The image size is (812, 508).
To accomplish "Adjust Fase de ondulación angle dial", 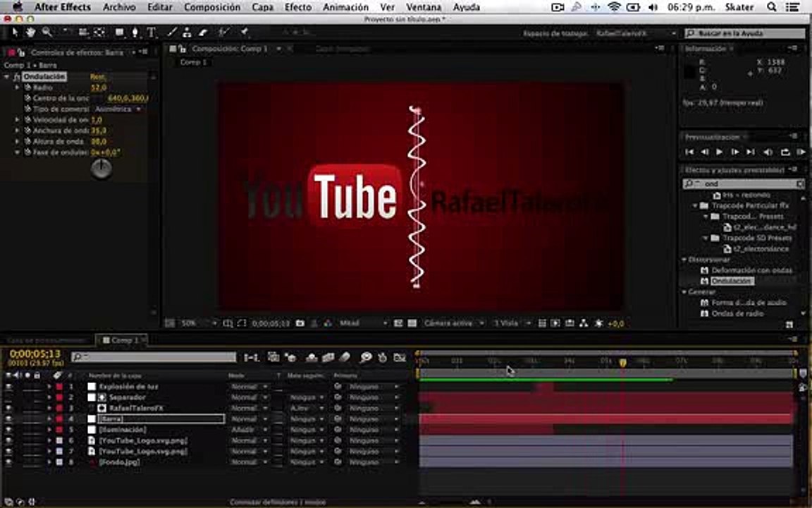I will [x=101, y=169].
